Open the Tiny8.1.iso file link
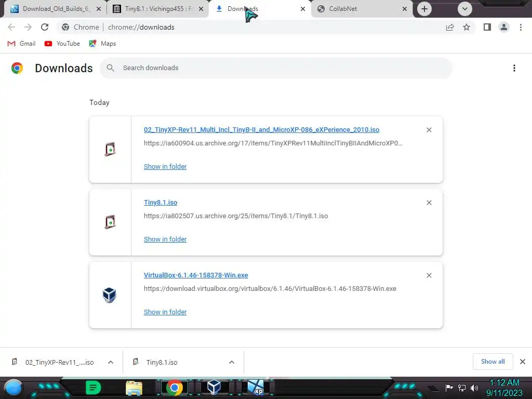The image size is (532, 399). click(161, 203)
